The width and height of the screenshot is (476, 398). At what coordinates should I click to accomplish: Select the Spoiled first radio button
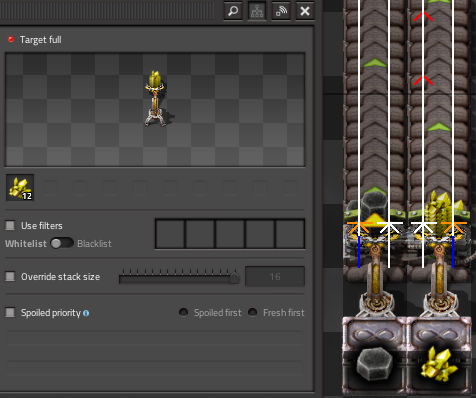[183, 312]
